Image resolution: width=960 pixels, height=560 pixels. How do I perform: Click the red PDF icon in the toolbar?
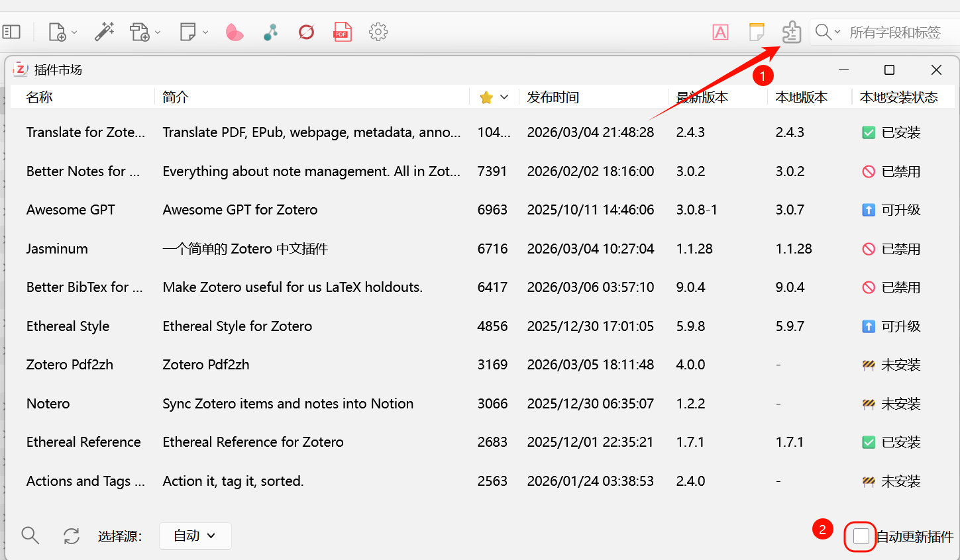coord(343,32)
